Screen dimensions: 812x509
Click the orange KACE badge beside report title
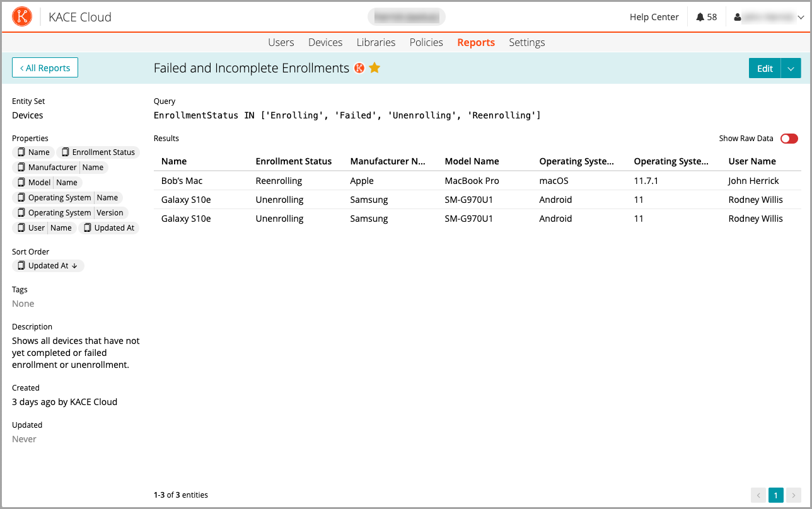click(359, 68)
